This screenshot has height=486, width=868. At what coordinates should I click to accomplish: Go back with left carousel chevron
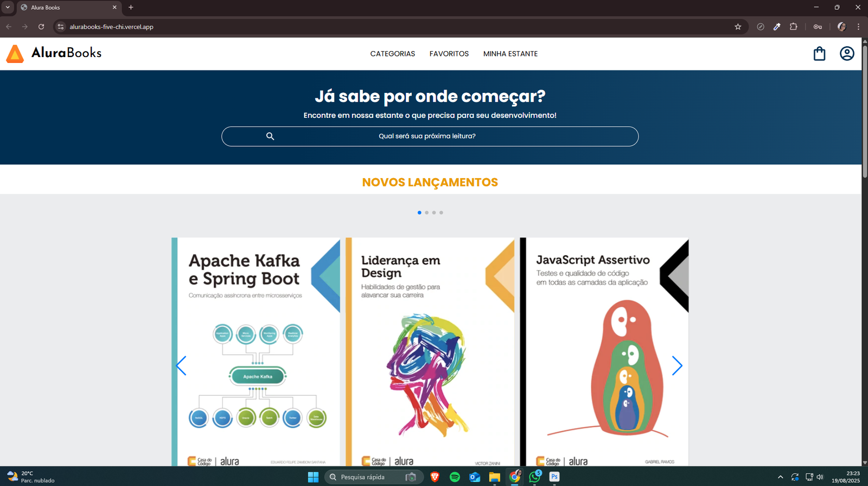(x=181, y=366)
